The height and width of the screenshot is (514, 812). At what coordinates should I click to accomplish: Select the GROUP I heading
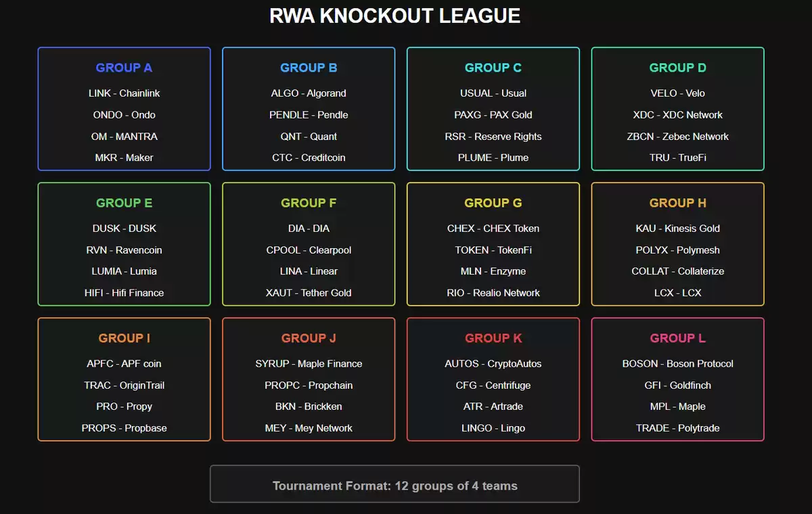tap(124, 338)
